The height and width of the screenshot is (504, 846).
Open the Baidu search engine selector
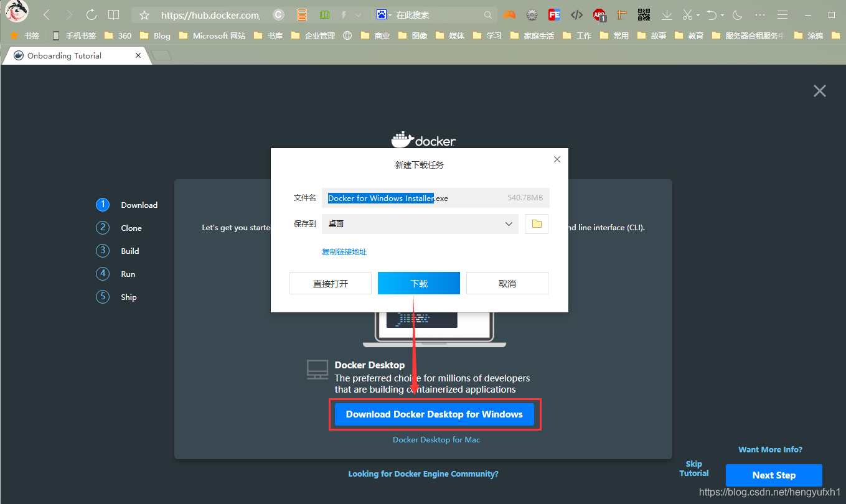click(x=385, y=14)
